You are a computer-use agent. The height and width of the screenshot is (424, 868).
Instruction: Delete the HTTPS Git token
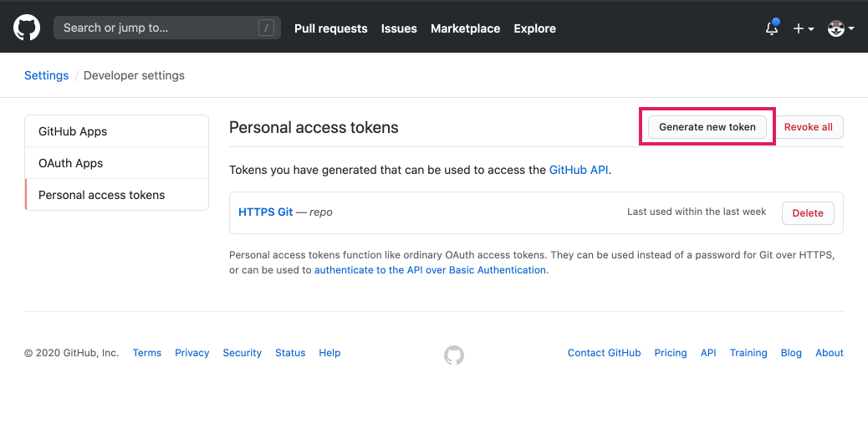(808, 213)
